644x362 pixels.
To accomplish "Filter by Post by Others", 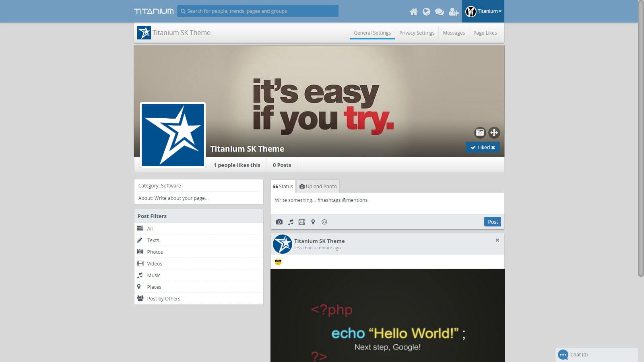I will (x=199, y=298).
